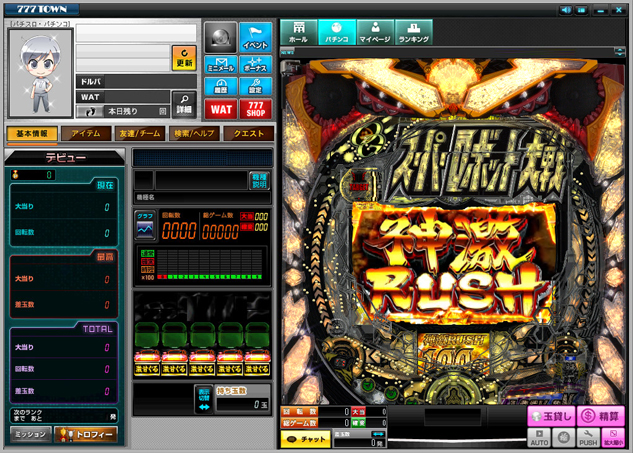Click the top empty name input field
The width and height of the screenshot is (633, 453).
pos(136,33)
